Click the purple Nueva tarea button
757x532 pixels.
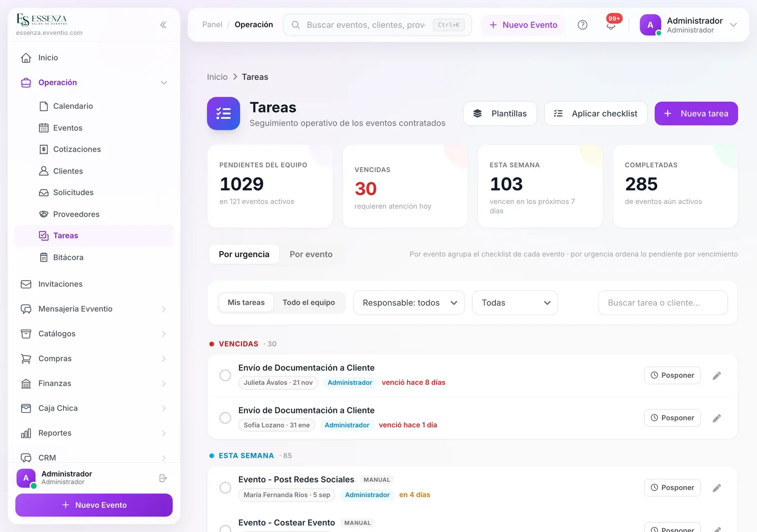(x=696, y=113)
